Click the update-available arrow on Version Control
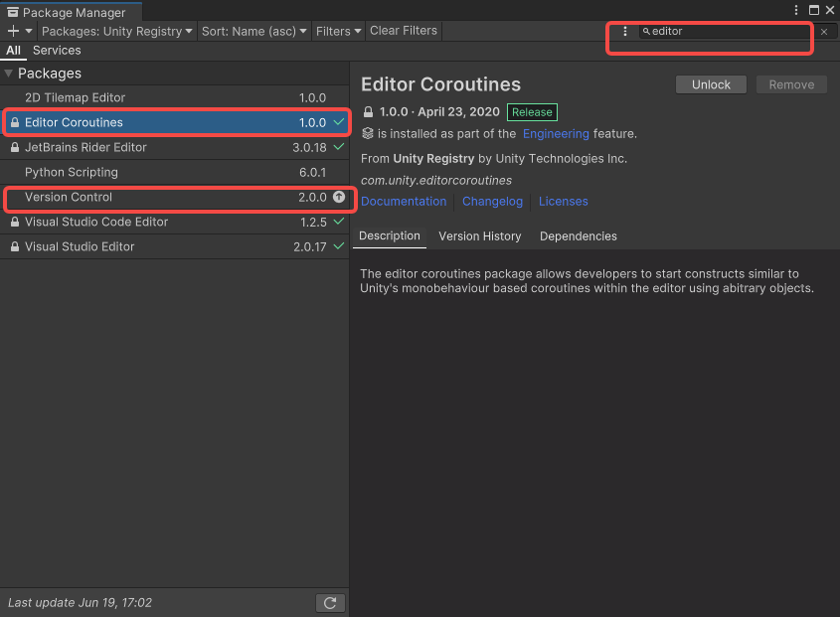 click(x=339, y=197)
